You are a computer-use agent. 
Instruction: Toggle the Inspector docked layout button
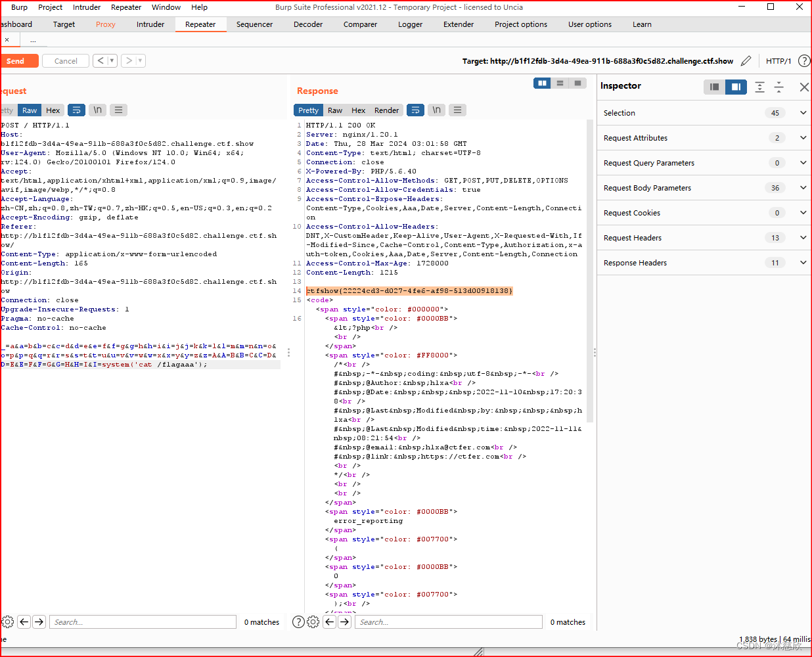tap(735, 87)
